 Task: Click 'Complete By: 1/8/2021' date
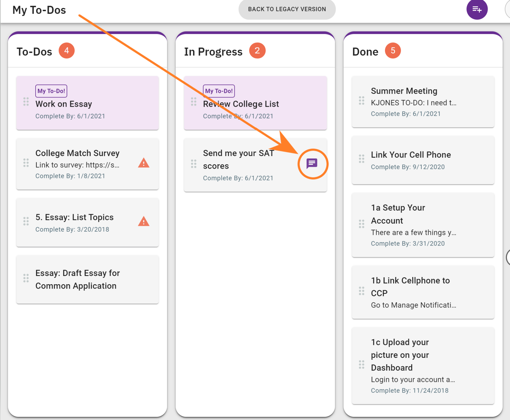[70, 176]
